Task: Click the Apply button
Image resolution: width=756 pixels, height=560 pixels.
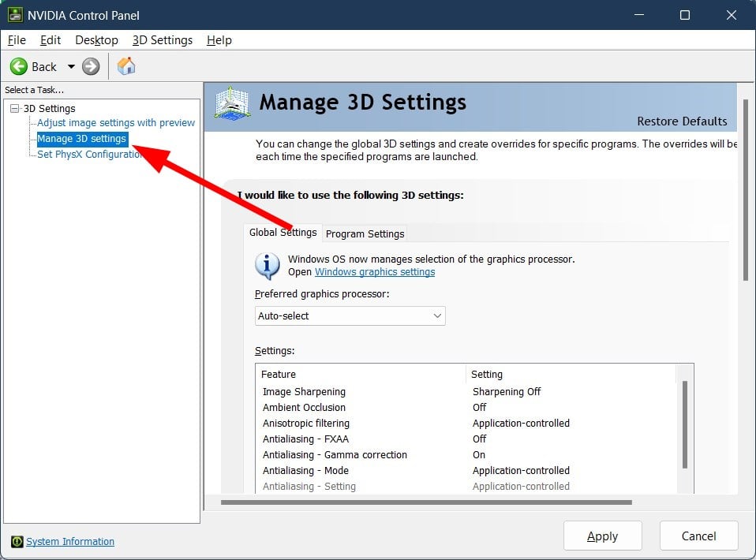Action: (x=603, y=536)
